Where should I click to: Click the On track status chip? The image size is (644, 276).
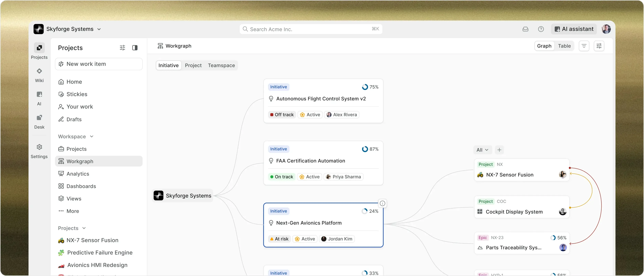point(281,177)
